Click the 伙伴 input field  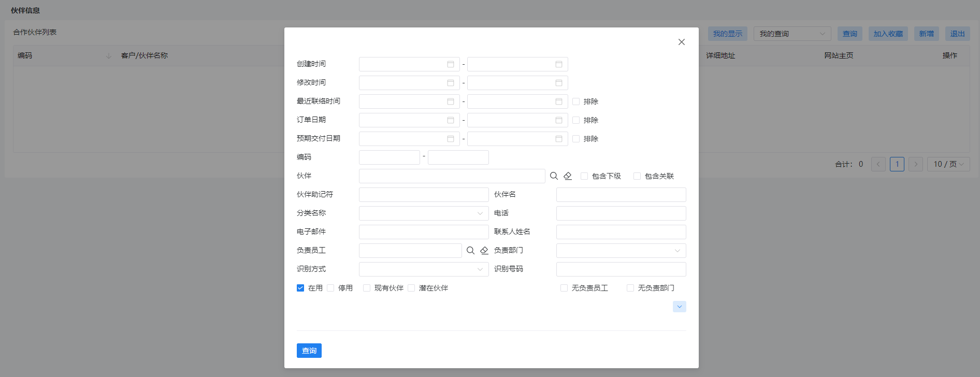pyautogui.click(x=452, y=176)
